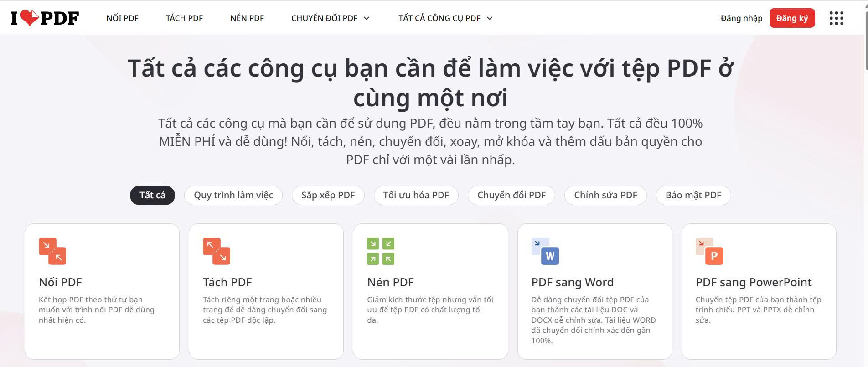Select the Tất cả filter tab
Screen dimensions: 868x367
click(x=152, y=195)
